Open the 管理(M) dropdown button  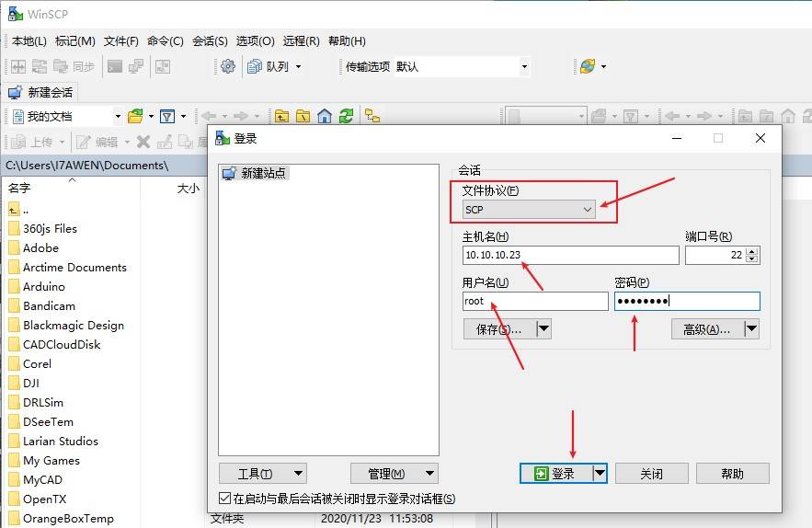coord(395,474)
